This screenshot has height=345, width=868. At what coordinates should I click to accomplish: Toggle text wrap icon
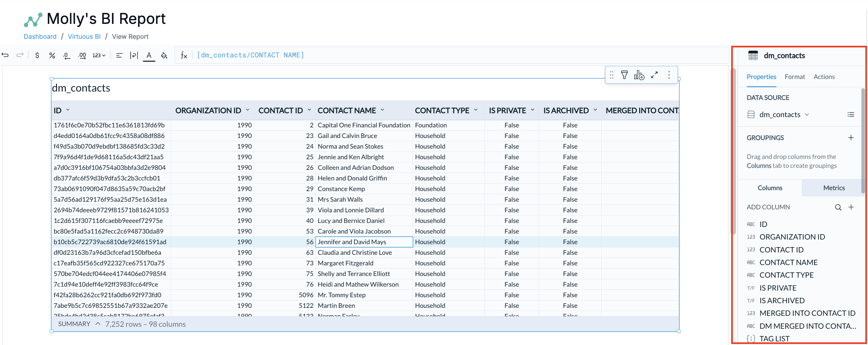click(x=134, y=55)
